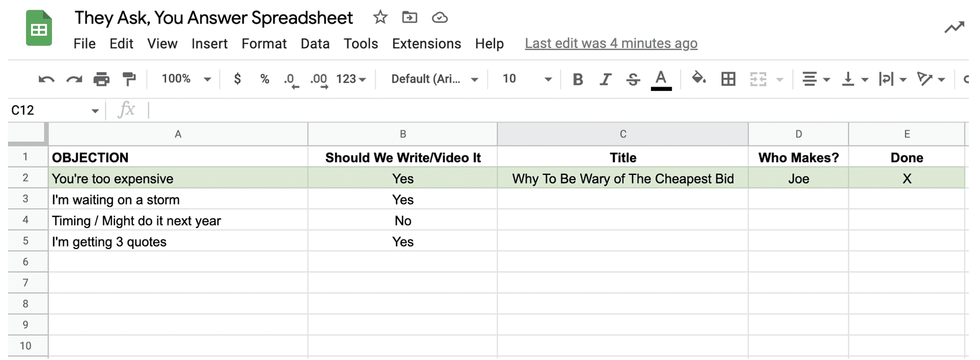Click the Last edit was 4 minutes ago link
This screenshot has height=360, width=980.
pos(611,44)
